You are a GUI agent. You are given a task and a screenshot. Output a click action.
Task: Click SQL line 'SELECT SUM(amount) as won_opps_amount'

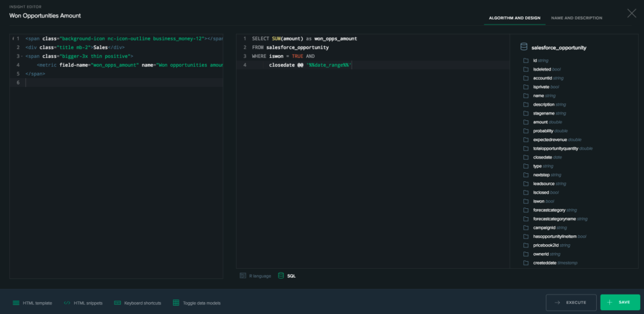coord(304,38)
